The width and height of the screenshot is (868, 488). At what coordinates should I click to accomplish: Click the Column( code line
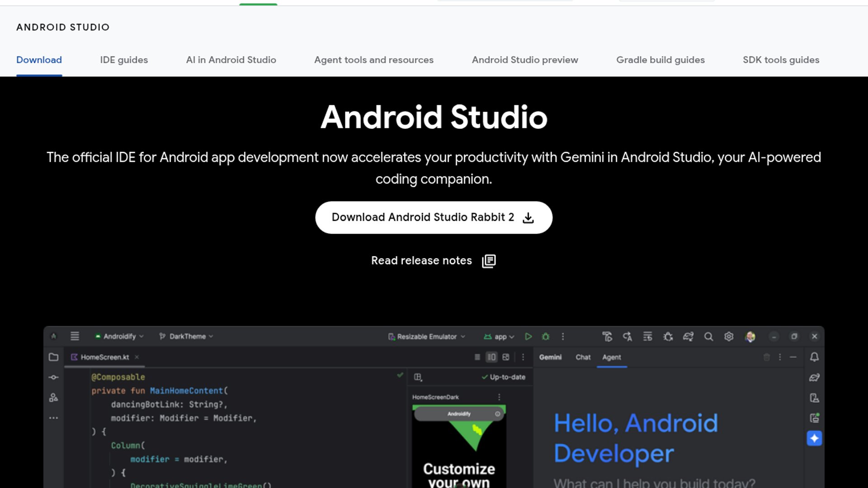click(128, 446)
